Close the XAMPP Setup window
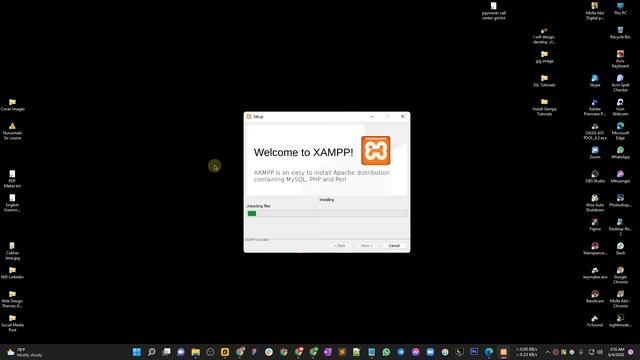 pyautogui.click(x=402, y=116)
